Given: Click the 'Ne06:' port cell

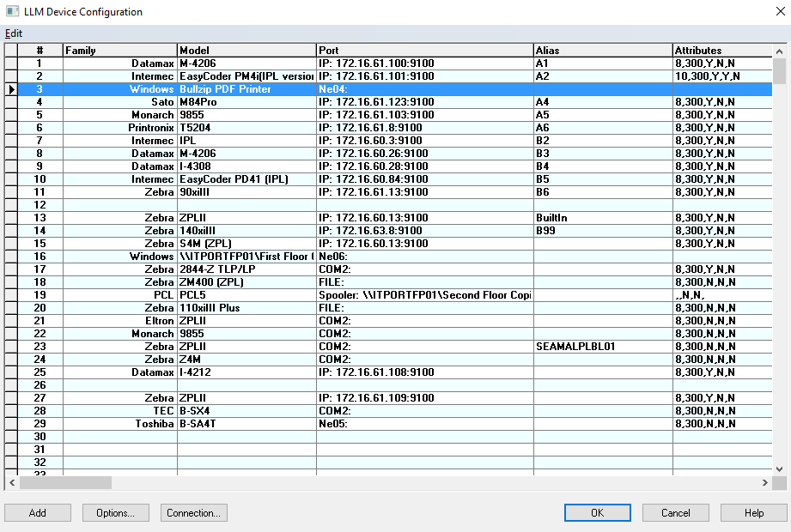Looking at the screenshot, I should coord(425,257).
